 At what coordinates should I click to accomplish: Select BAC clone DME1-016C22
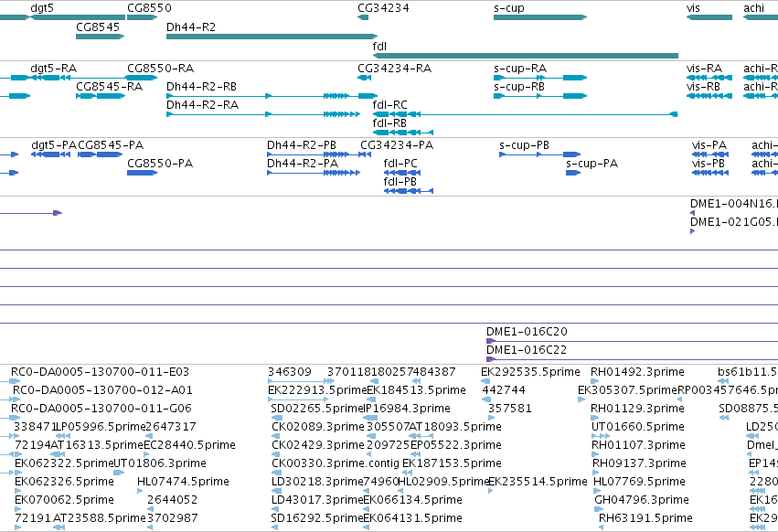[632, 359]
